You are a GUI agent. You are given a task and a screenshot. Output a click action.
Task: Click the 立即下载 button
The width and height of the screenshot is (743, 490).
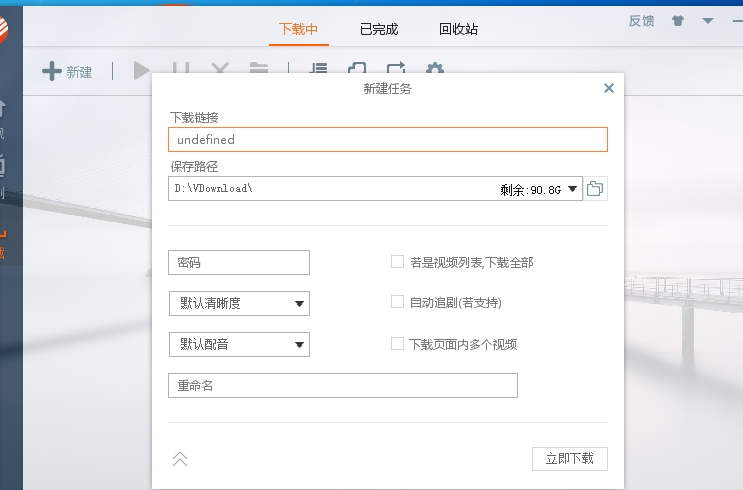click(569, 459)
